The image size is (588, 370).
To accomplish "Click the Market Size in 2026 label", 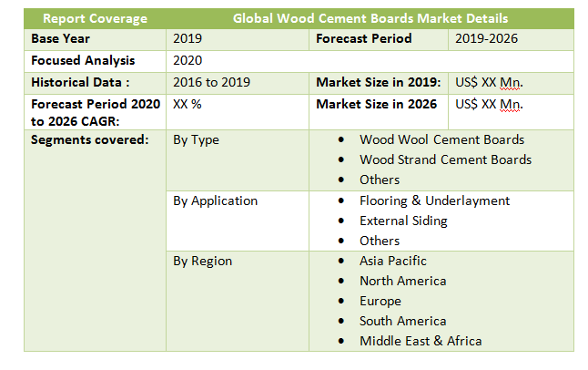I will (376, 104).
